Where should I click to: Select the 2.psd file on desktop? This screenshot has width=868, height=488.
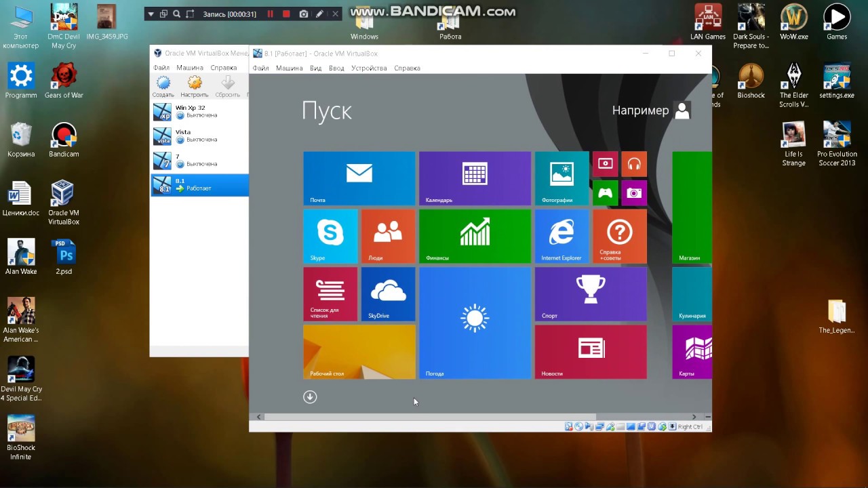[64, 258]
